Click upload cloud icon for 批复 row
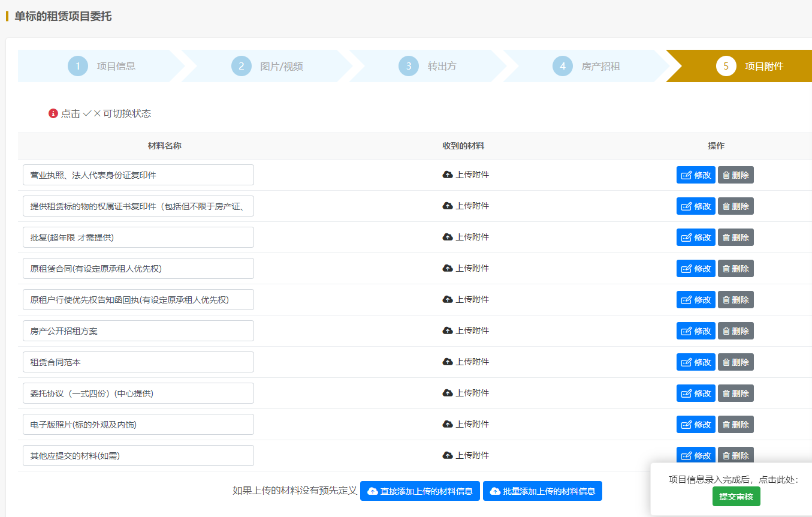 pos(447,237)
